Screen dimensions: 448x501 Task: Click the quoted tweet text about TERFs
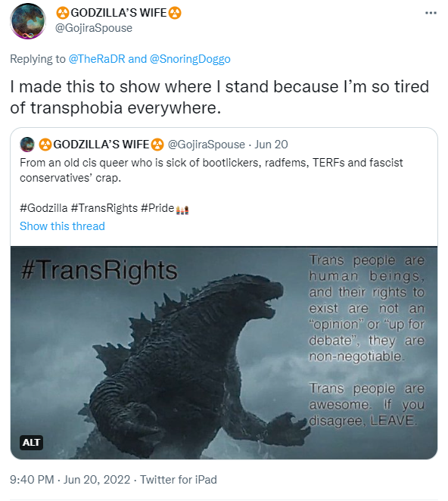pyautogui.click(x=211, y=170)
